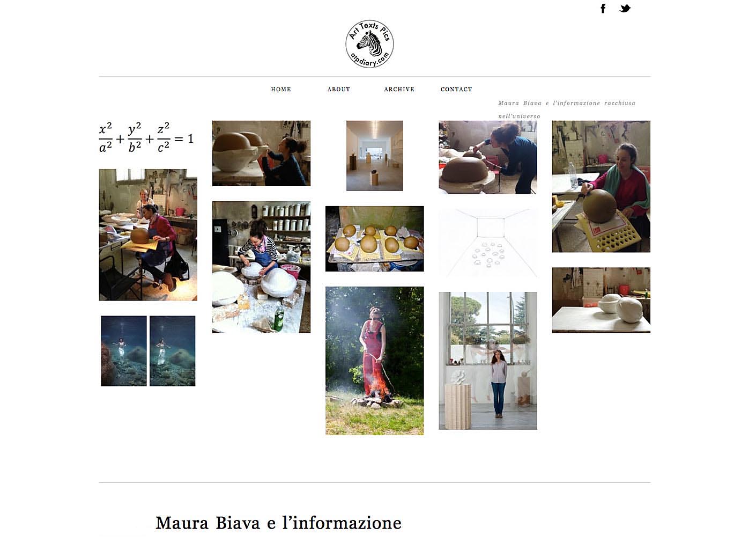This screenshot has height=542, width=756.
Task: Open the ARCHIVE menu item
Action: coord(399,90)
